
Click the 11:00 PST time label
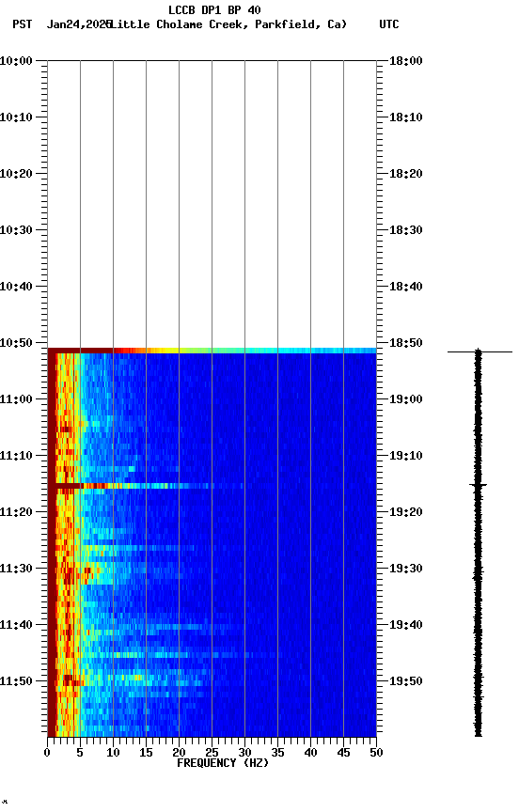[x=16, y=399]
